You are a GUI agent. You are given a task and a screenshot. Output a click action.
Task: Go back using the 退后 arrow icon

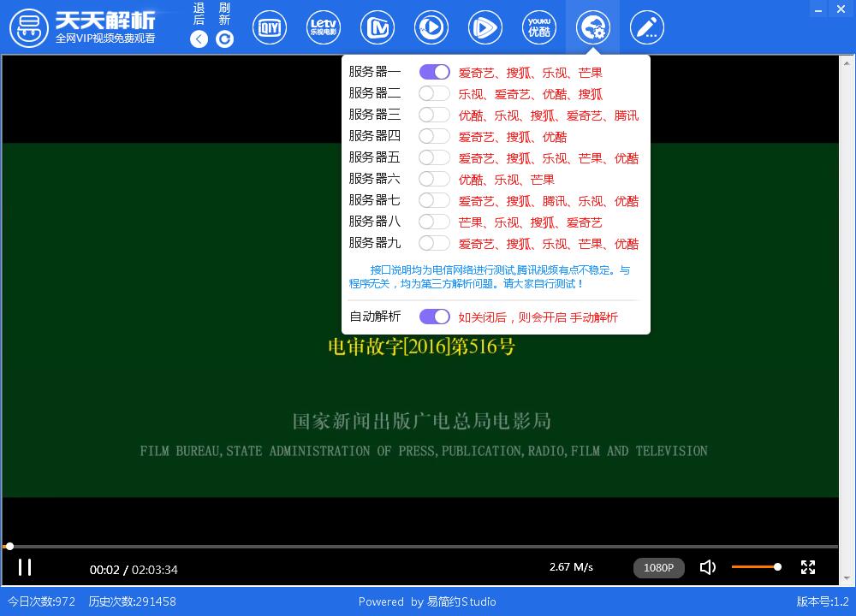pos(199,38)
